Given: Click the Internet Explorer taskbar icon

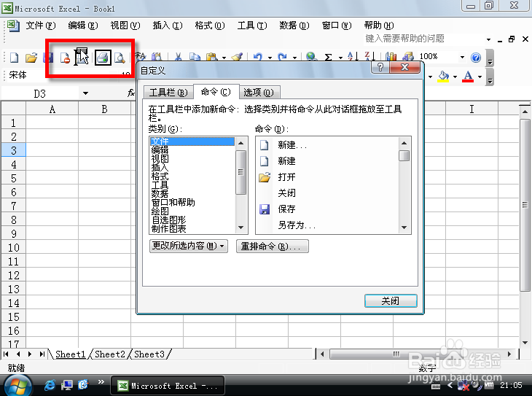Looking at the screenshot, I should pos(50,384).
